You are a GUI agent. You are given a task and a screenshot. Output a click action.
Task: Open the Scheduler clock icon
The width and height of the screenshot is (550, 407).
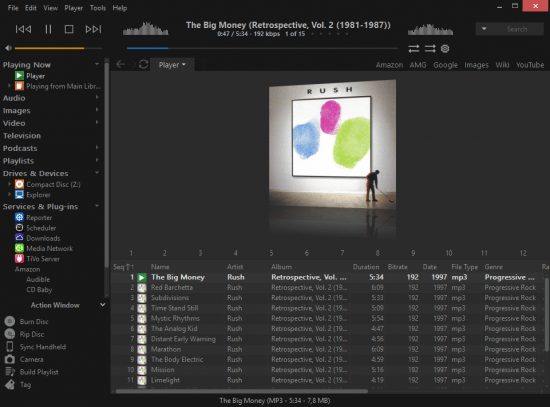coord(19,228)
